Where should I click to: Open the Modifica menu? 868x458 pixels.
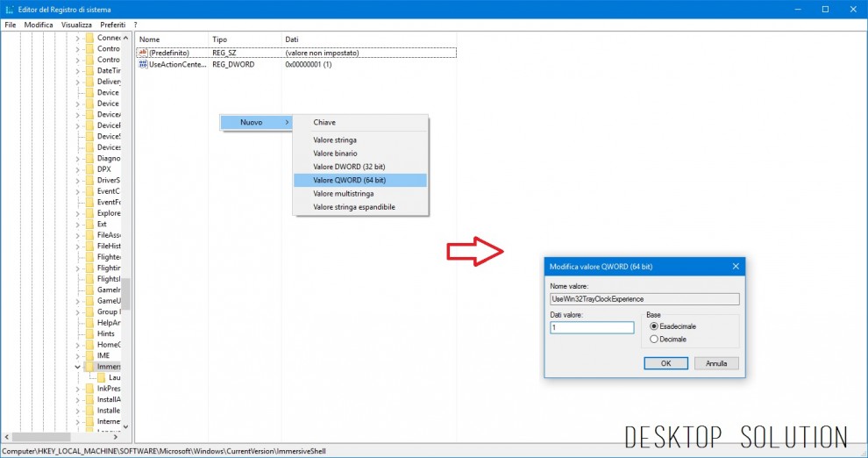coord(39,25)
